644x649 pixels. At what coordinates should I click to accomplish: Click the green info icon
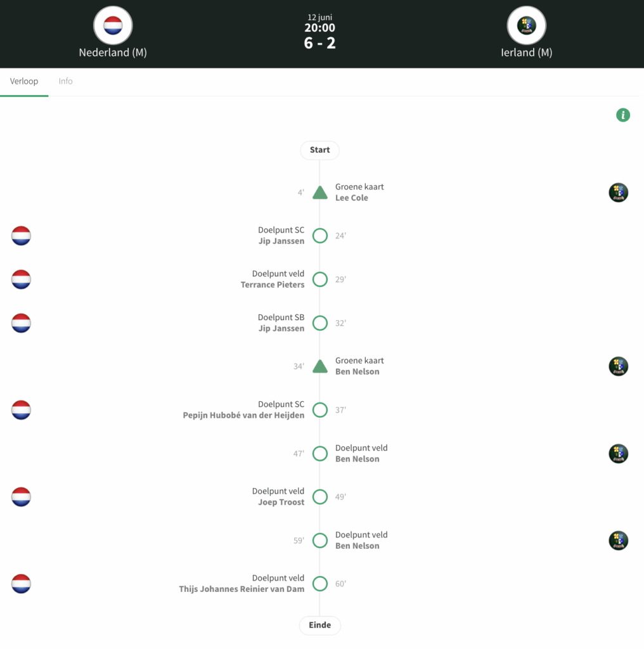[x=623, y=115]
